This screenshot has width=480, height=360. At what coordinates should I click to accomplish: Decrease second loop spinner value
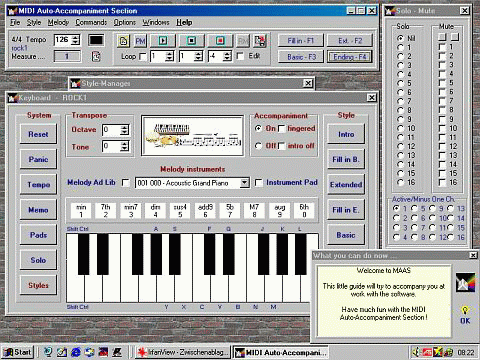pyautogui.click(x=198, y=59)
